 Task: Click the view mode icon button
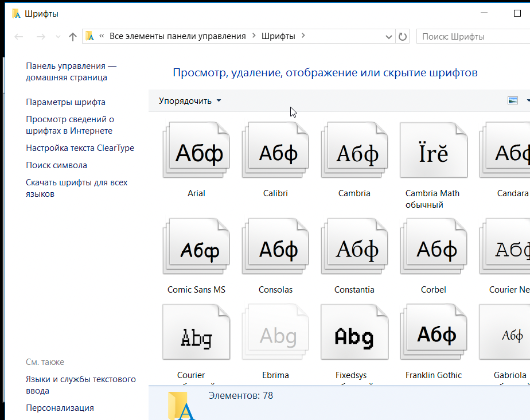point(513,101)
